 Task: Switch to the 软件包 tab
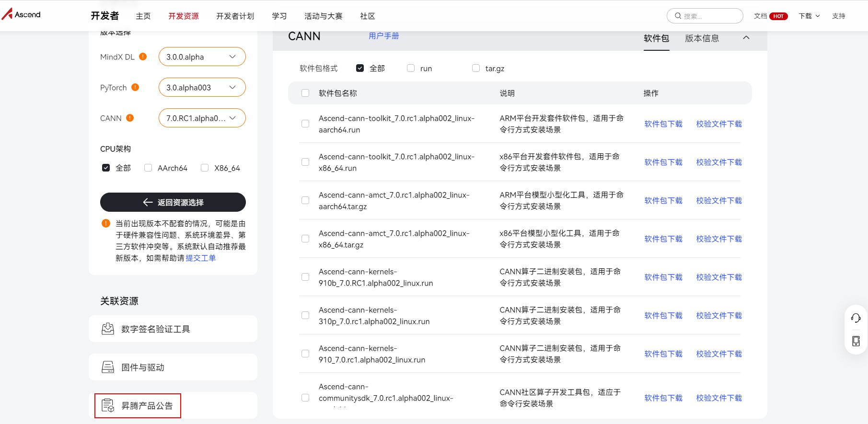(x=657, y=38)
